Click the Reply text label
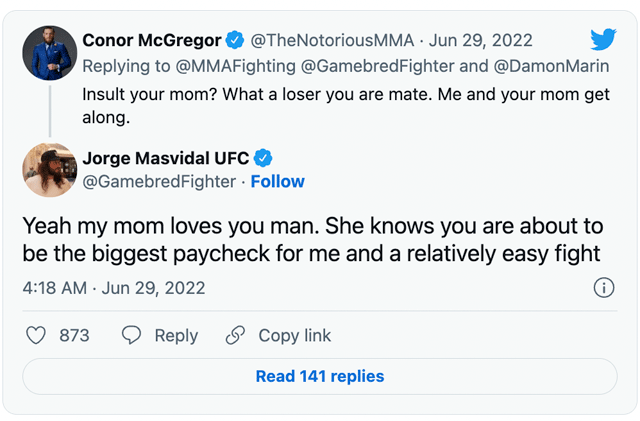Screen dimensions: 640x421 click(x=176, y=336)
